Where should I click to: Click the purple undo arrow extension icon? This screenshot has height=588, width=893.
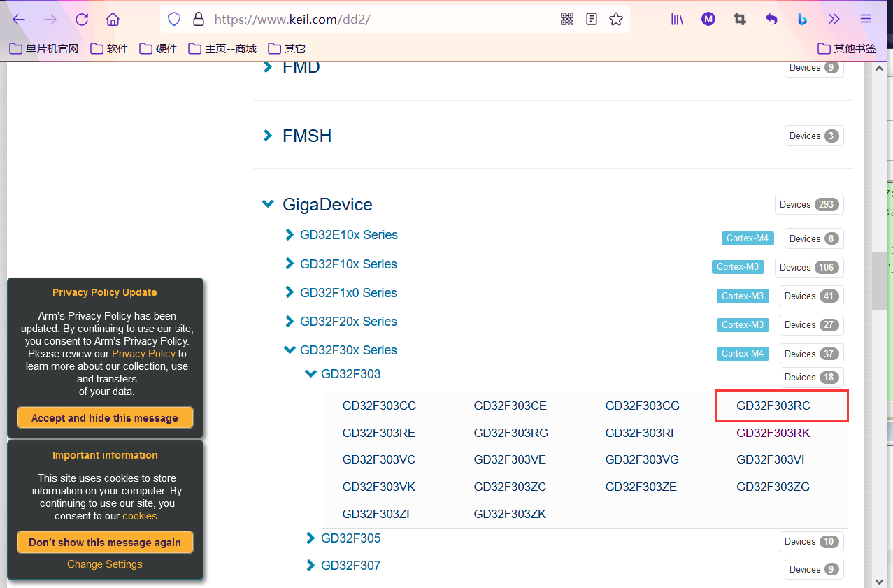pyautogui.click(x=771, y=19)
